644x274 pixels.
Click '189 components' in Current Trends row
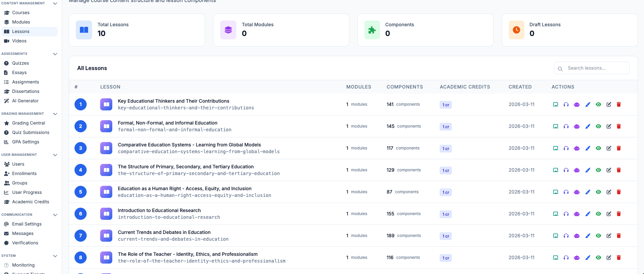coord(404,236)
